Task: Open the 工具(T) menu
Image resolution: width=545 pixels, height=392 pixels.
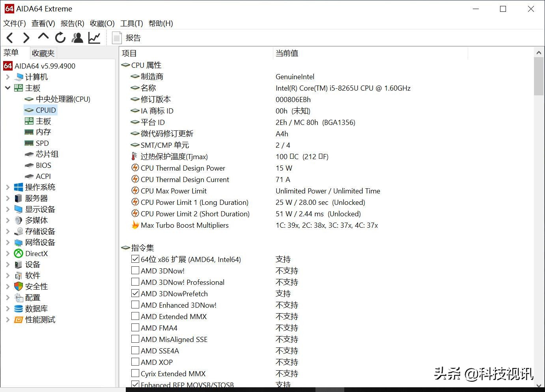Action: pyautogui.click(x=132, y=23)
